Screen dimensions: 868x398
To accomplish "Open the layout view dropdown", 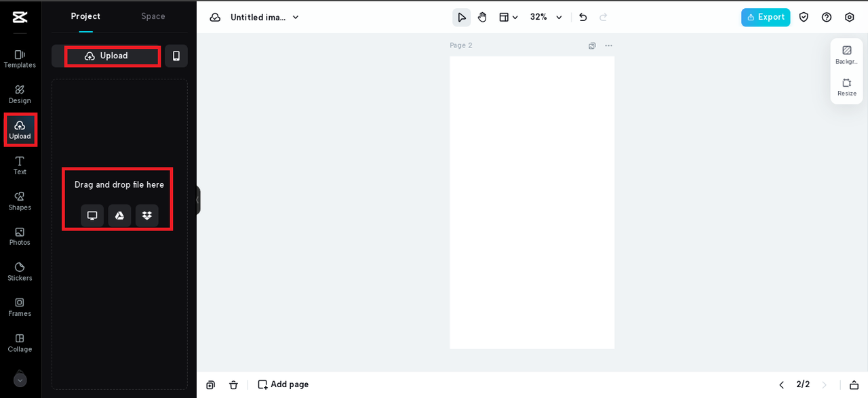I will click(x=509, y=17).
